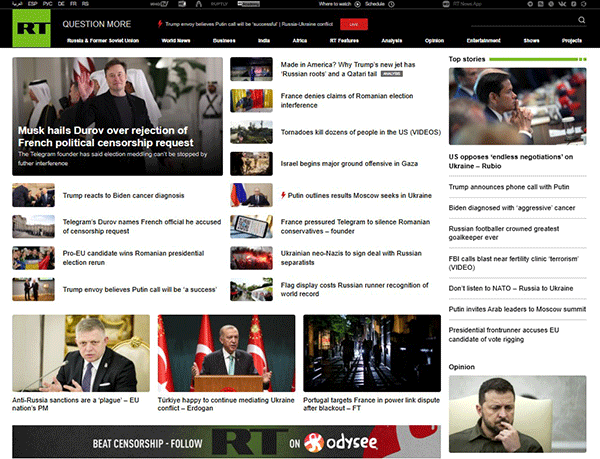Open Flag display costs Russian runner article
Screen dimensions: 600x459
tap(354, 290)
